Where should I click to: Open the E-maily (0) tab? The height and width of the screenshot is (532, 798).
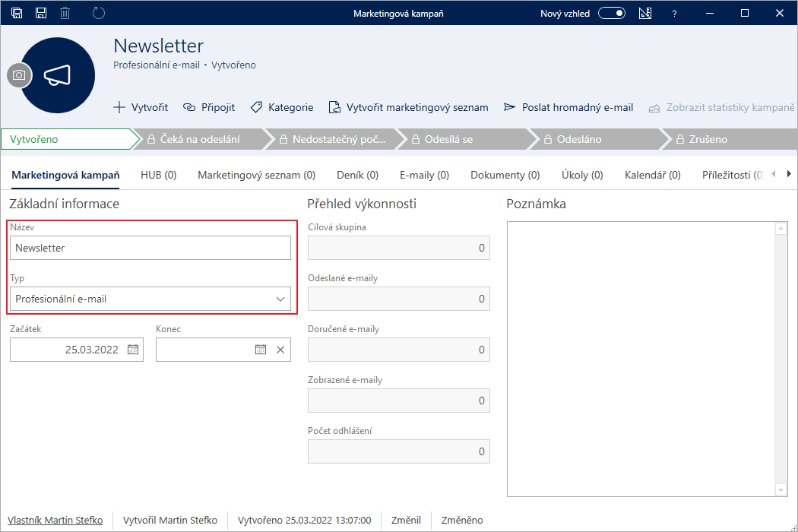point(424,175)
